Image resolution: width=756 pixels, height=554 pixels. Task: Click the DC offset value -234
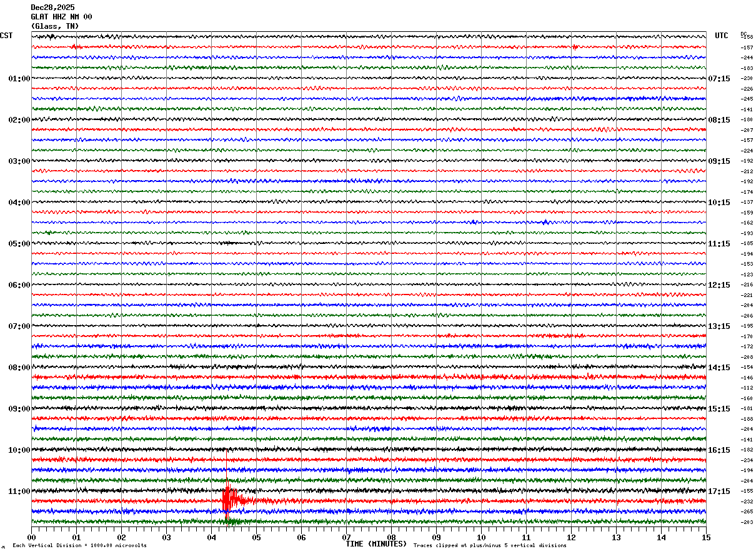tap(747, 460)
